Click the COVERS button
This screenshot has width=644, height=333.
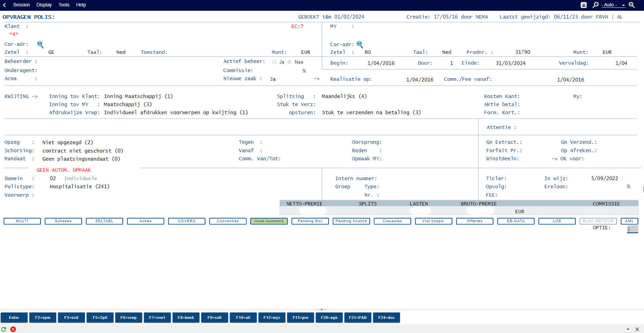pyautogui.click(x=187, y=221)
